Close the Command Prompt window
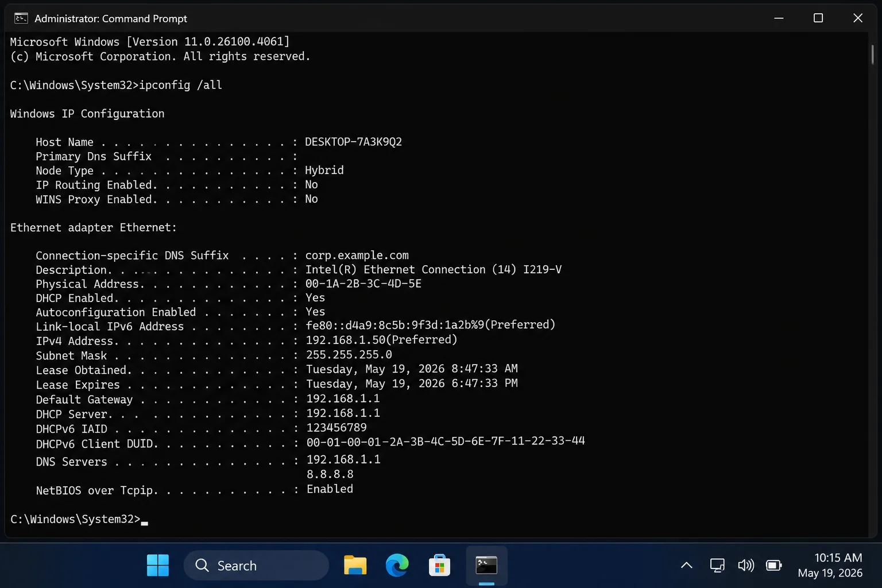The width and height of the screenshot is (882, 588). click(858, 18)
